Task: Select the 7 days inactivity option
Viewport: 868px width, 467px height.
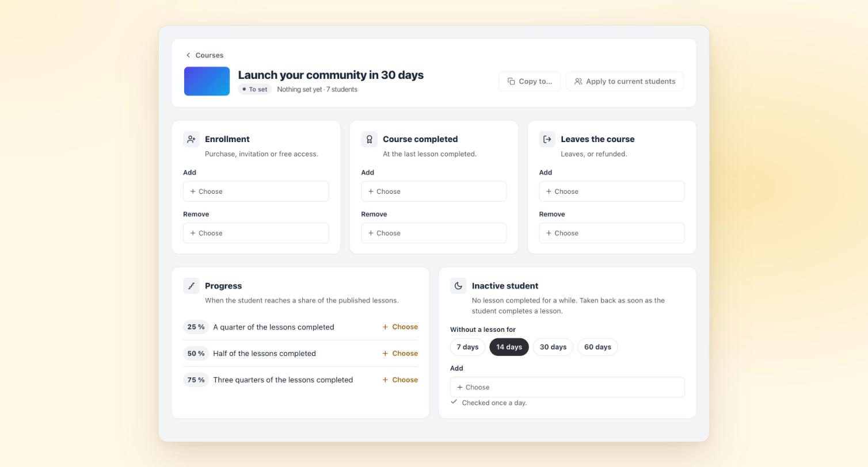Action: 467,347
